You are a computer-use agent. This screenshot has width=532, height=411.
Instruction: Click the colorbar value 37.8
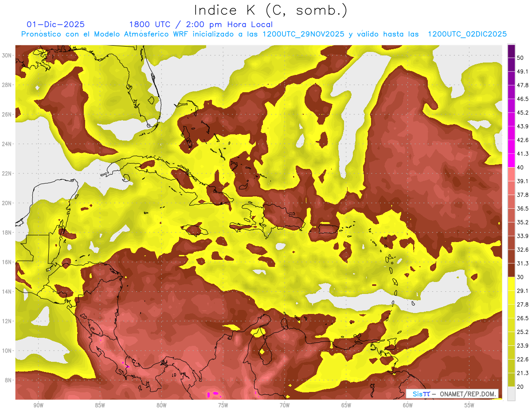(523, 195)
